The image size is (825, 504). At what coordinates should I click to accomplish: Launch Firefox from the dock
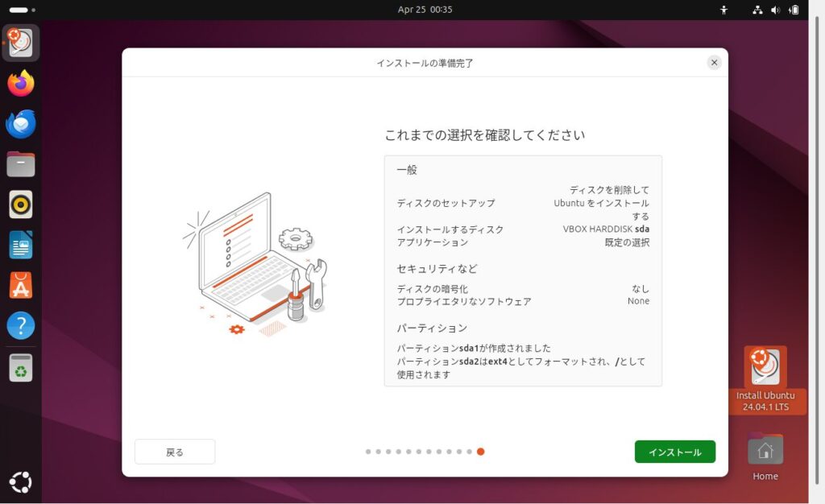[20, 83]
